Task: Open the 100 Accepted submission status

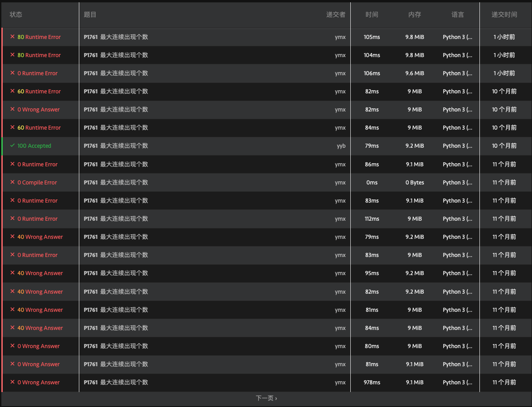Action: point(34,146)
